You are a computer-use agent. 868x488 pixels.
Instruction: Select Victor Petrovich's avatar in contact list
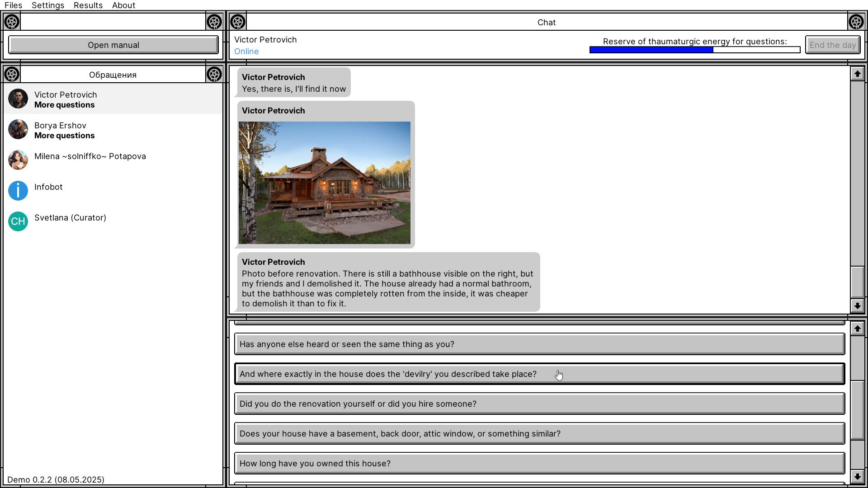click(x=18, y=99)
